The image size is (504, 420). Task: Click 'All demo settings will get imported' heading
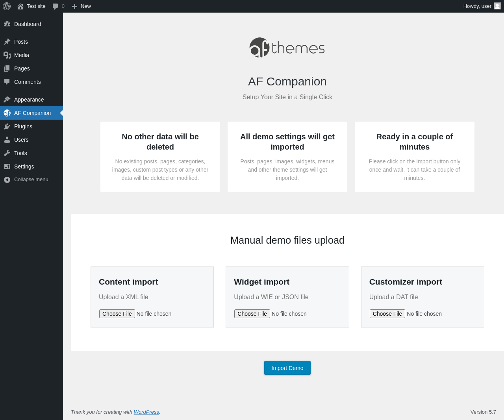287,142
